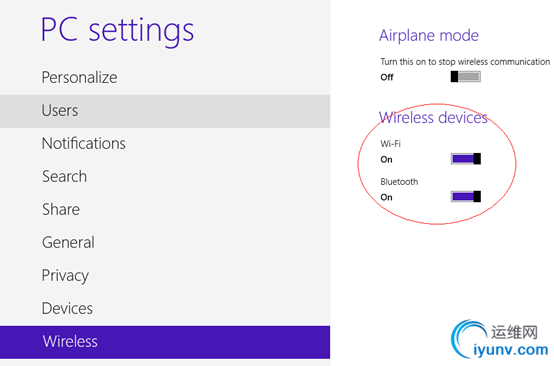Image resolution: width=554 pixels, height=366 pixels.
Task: Click the Bluetooth label text
Action: (399, 182)
